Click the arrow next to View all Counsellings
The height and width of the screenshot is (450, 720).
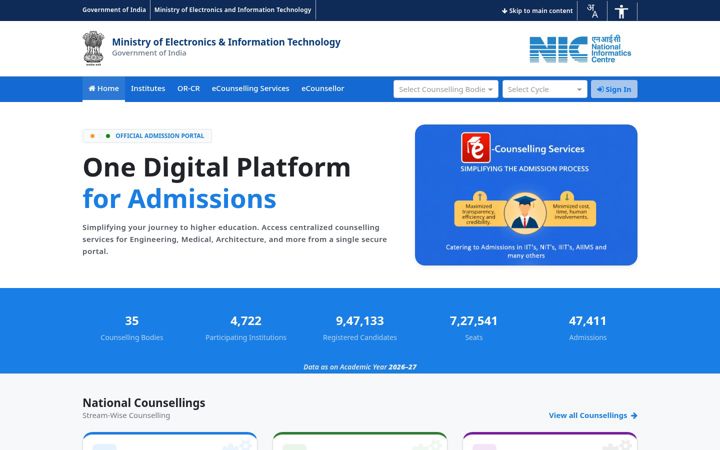click(634, 416)
